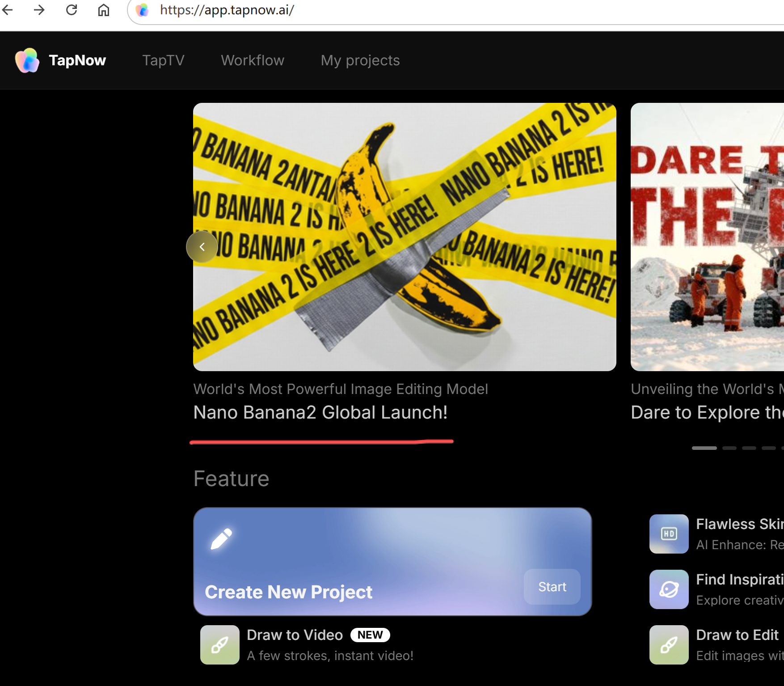This screenshot has height=686, width=784.
Task: Show previous banner with carousel left chevron
Action: (x=202, y=247)
